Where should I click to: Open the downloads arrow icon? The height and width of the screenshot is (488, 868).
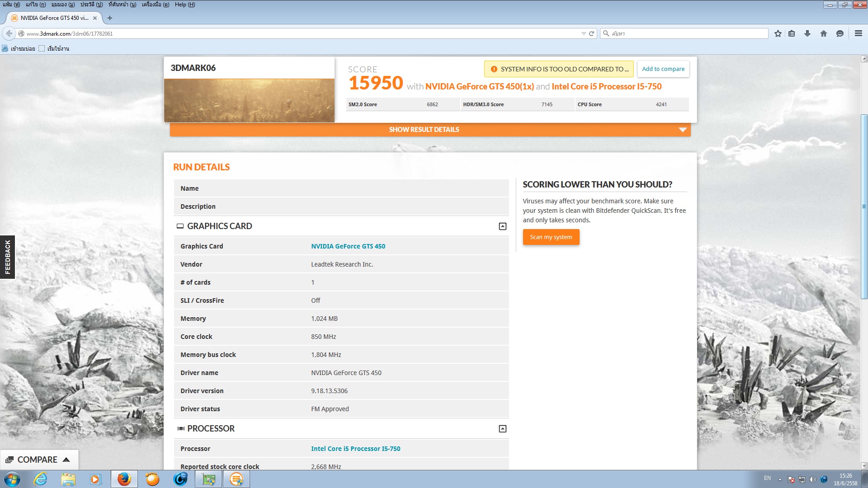click(x=807, y=33)
